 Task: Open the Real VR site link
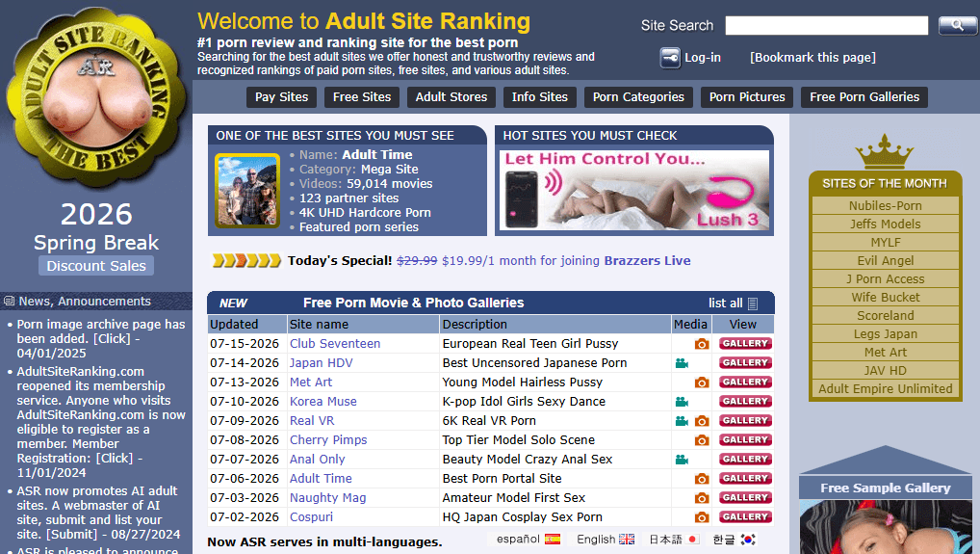[x=312, y=421]
